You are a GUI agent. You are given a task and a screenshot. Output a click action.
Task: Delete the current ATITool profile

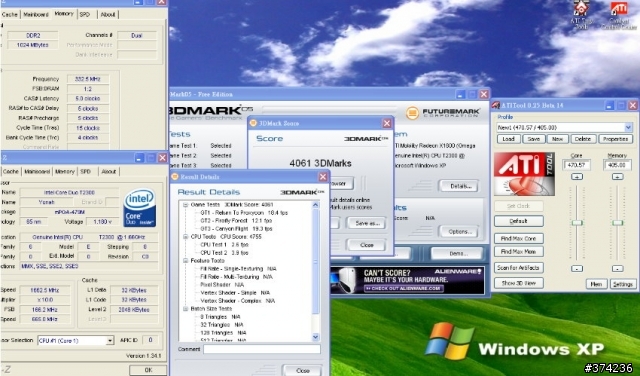(x=583, y=139)
